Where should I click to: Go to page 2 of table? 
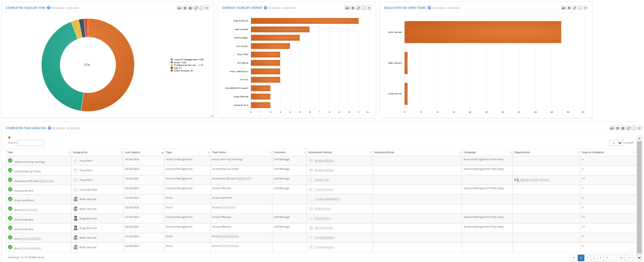[x=587, y=258]
